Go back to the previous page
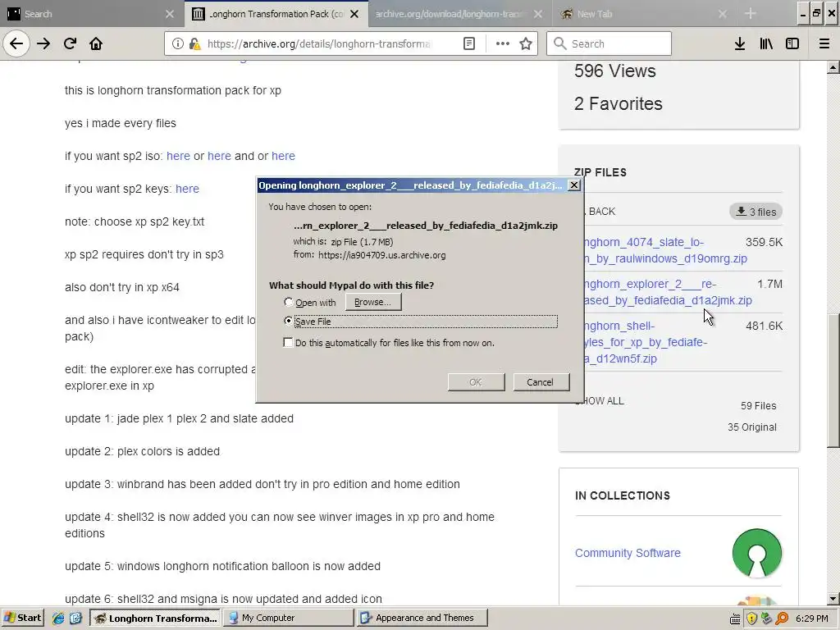This screenshot has height=630, width=840. pos(16,43)
